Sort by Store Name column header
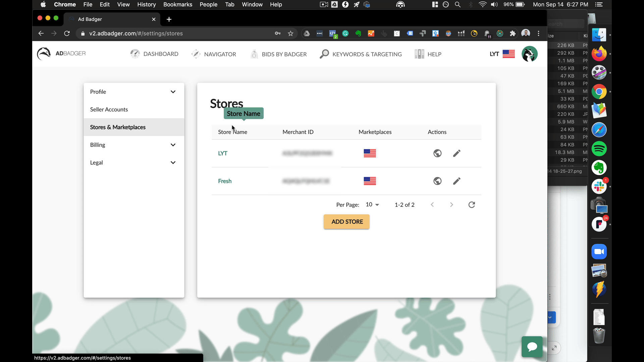This screenshot has height=362, width=644. coord(232,132)
